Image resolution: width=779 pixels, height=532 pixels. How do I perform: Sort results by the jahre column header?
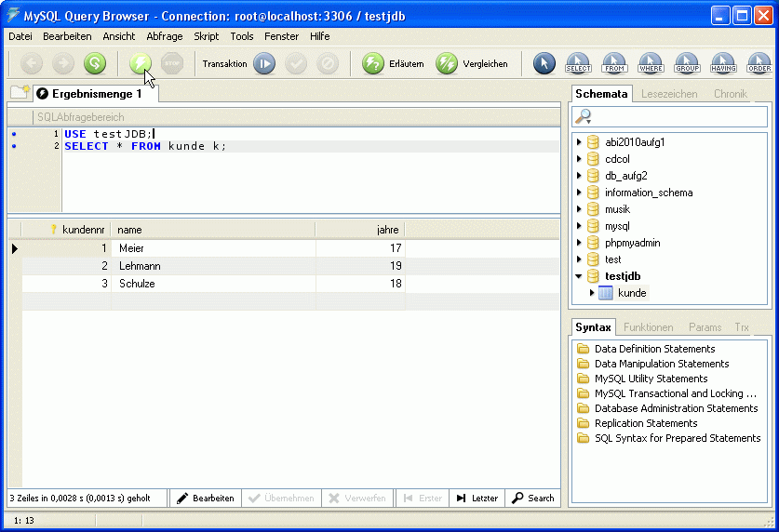tap(360, 230)
